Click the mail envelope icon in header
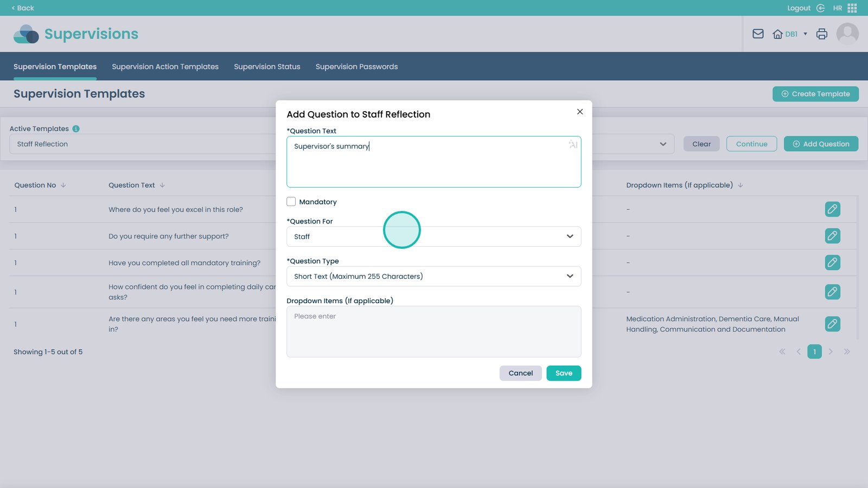The image size is (868, 488). pos(758,34)
